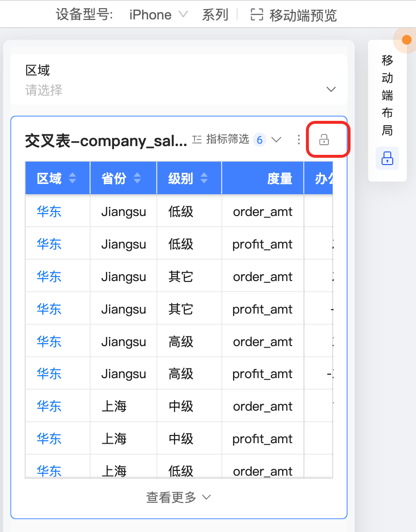Screen dimensions: 416x532
Task: Expand the 区域 filter select box
Action: point(331,89)
